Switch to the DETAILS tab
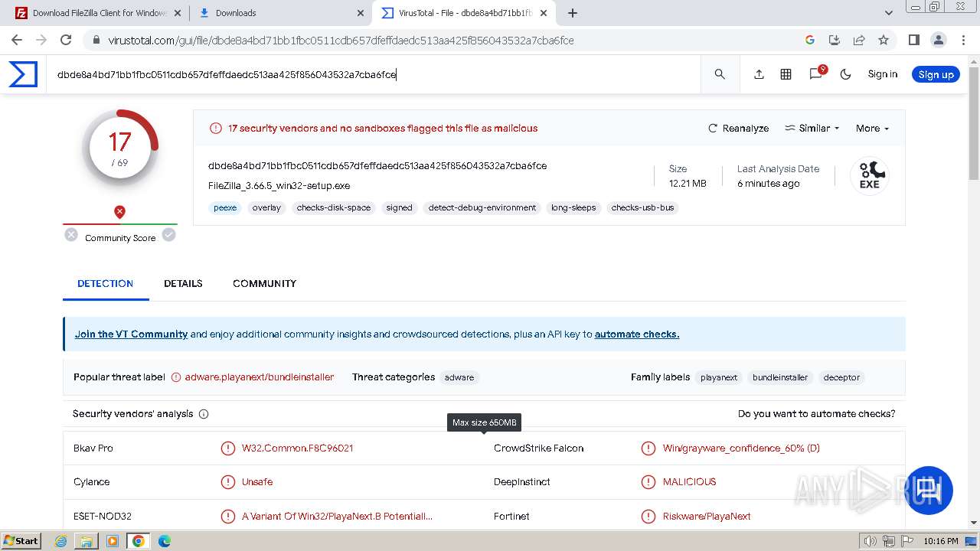This screenshot has height=551, width=980. pyautogui.click(x=183, y=283)
